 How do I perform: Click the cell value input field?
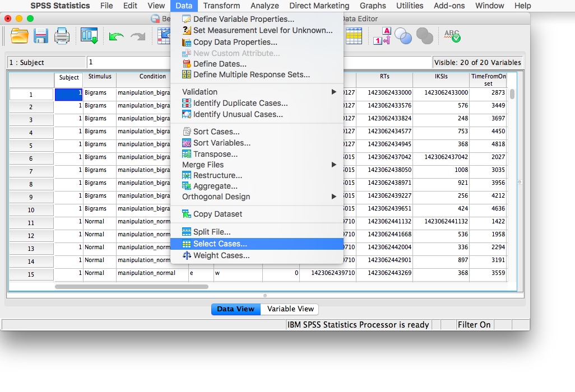(259, 62)
